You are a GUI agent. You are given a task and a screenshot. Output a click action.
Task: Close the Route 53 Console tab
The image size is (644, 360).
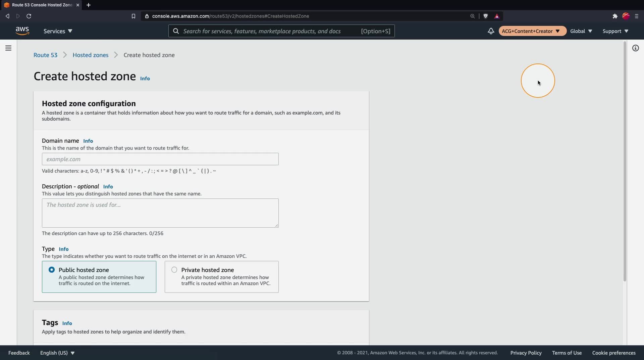click(x=78, y=5)
